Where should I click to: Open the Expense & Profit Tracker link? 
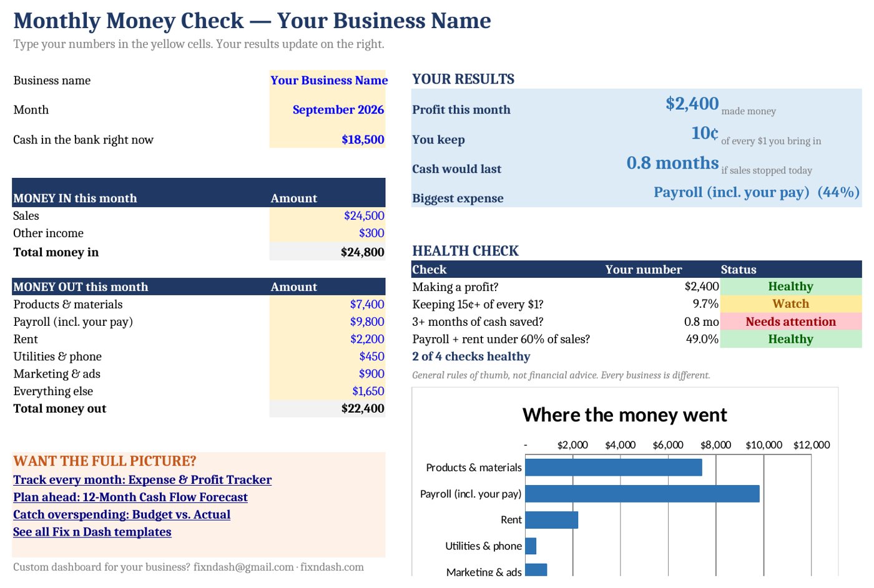coord(142,479)
